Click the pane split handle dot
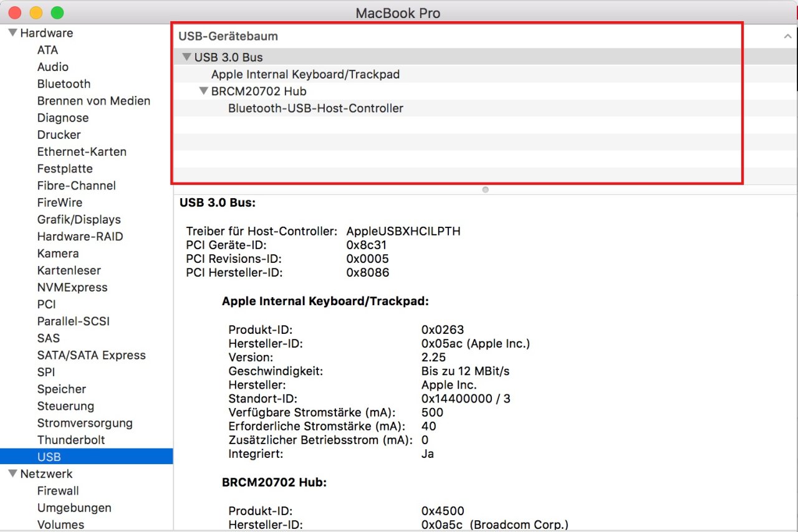Viewport: 798px width, 532px height. tap(486, 190)
